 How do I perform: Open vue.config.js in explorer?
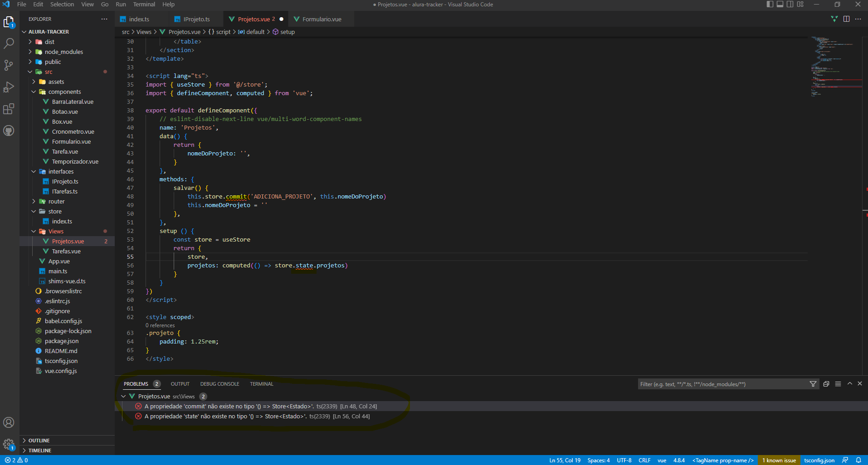tap(61, 371)
